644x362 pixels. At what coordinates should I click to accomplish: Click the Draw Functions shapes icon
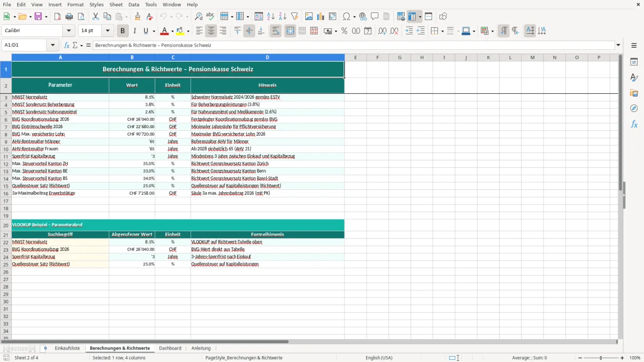443,17
